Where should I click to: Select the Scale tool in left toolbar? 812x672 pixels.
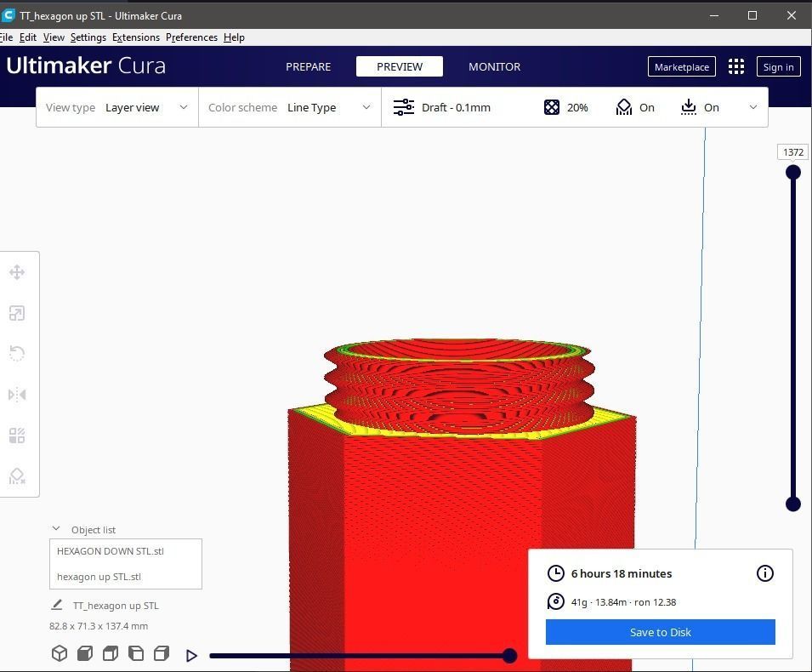(16, 313)
